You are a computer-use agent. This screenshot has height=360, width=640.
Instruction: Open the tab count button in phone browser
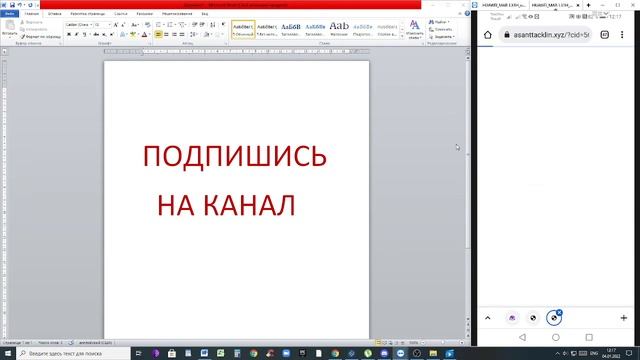point(604,35)
